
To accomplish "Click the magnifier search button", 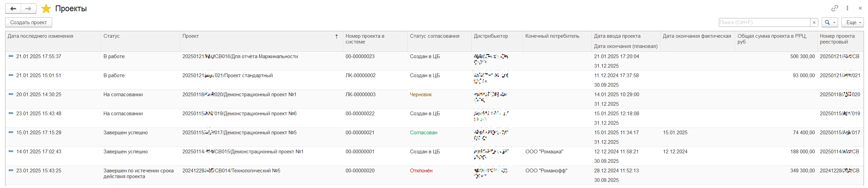I will [x=827, y=22].
